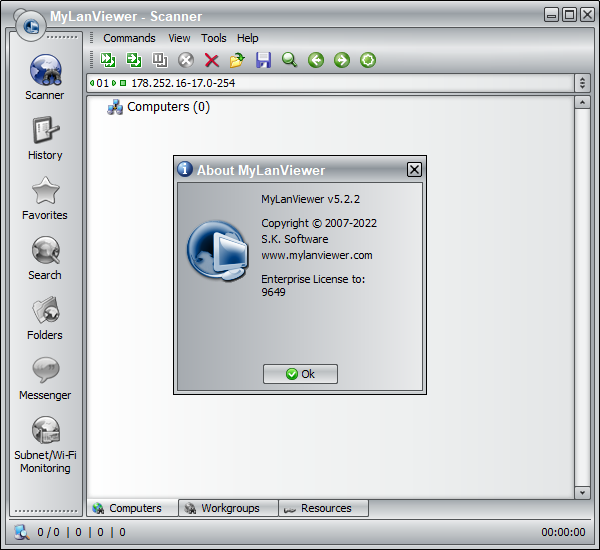Image resolution: width=600 pixels, height=550 pixels.
Task: Click the MyLanViewer logo in title bar
Action: (x=31, y=26)
